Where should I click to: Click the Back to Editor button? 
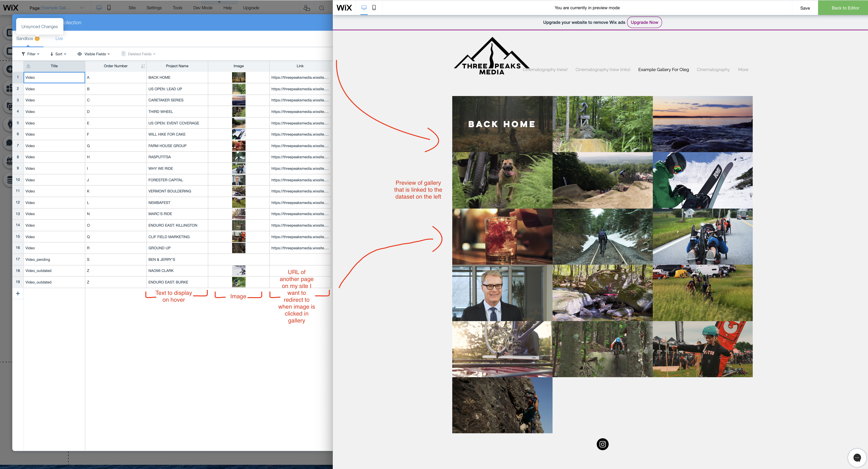pos(845,8)
